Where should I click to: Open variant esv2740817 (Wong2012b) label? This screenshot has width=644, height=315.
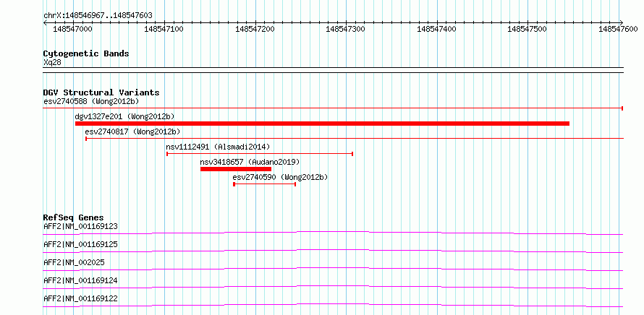132,131
